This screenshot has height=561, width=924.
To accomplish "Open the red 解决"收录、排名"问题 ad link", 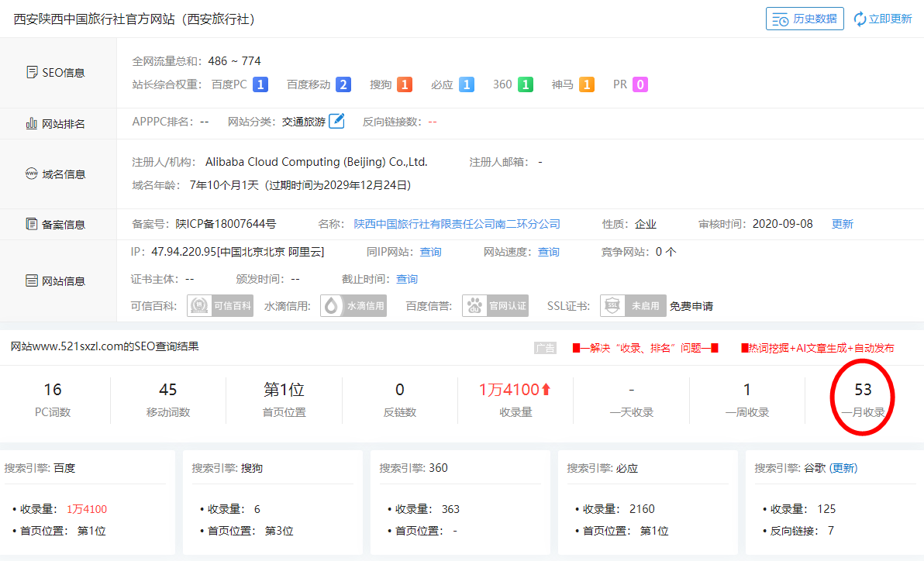I will click(645, 348).
